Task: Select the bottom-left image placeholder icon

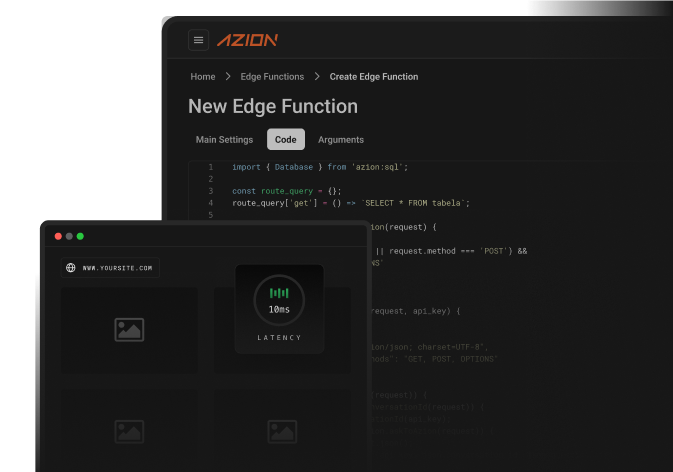Action: pyautogui.click(x=129, y=431)
